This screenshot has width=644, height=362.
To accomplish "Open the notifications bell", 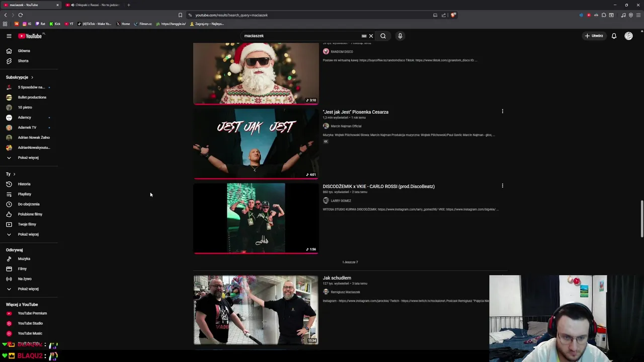I will click(614, 36).
